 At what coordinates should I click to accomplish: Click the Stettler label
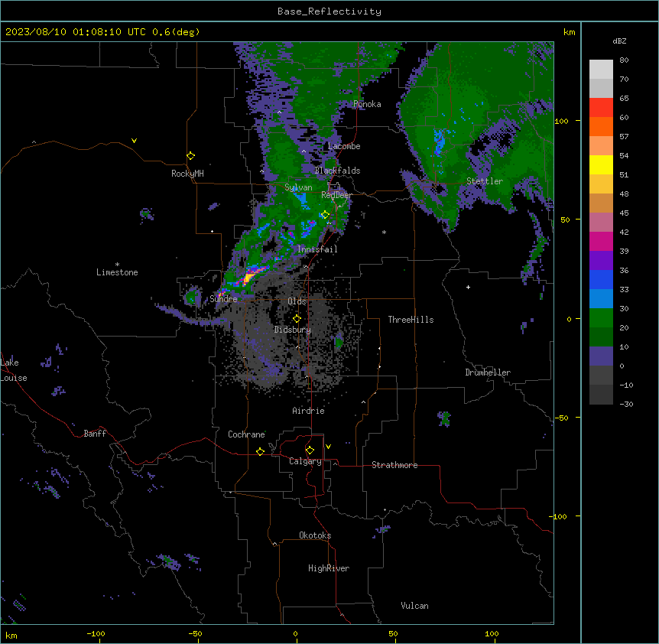(x=485, y=181)
